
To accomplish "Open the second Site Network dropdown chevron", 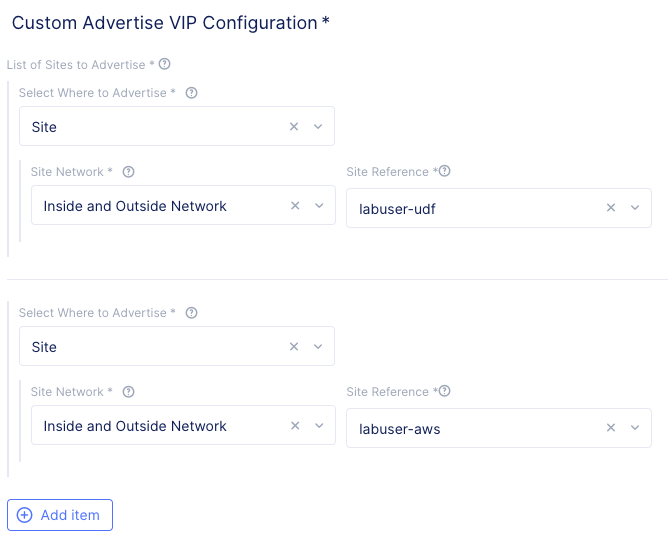I will (319, 425).
